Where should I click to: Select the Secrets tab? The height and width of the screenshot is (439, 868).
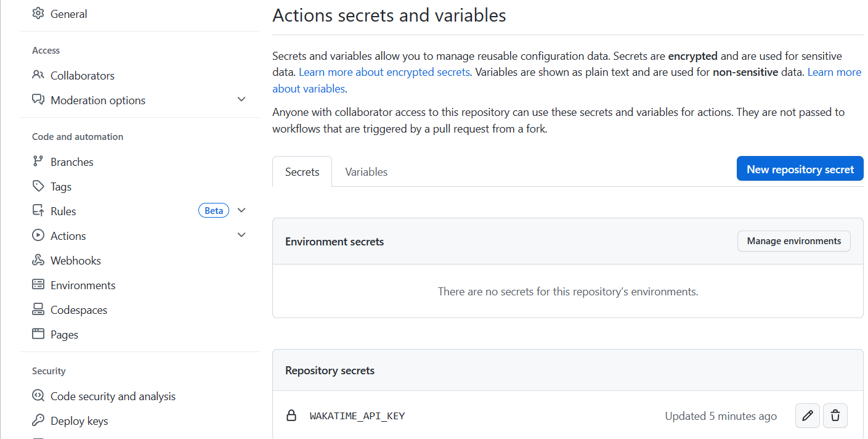point(302,172)
